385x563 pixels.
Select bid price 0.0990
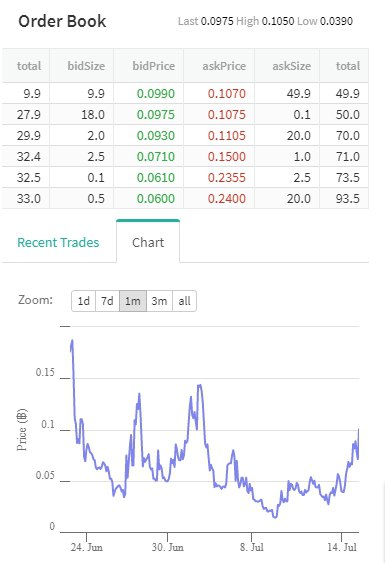click(x=156, y=94)
